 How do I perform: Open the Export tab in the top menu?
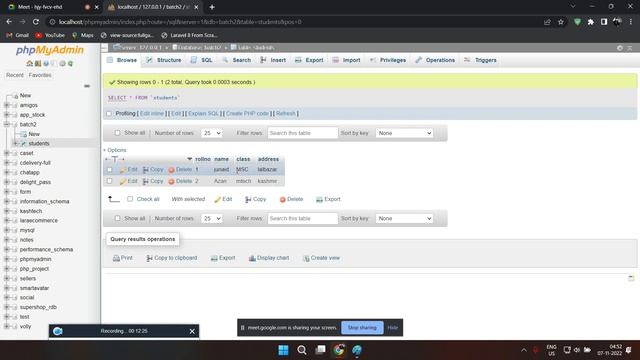[309, 60]
